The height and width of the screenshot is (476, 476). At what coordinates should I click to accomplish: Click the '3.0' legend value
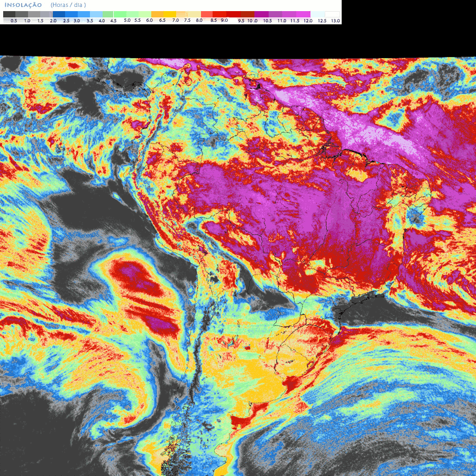click(x=77, y=21)
